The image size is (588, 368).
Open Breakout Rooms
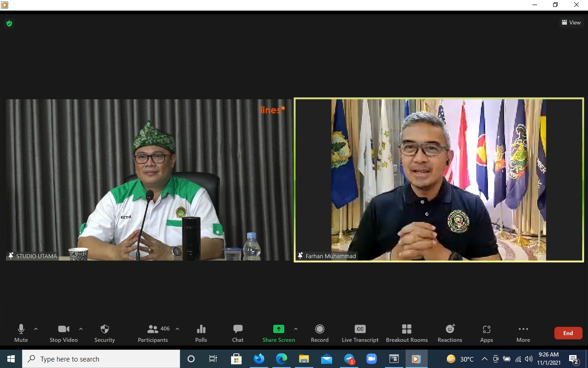pos(407,333)
